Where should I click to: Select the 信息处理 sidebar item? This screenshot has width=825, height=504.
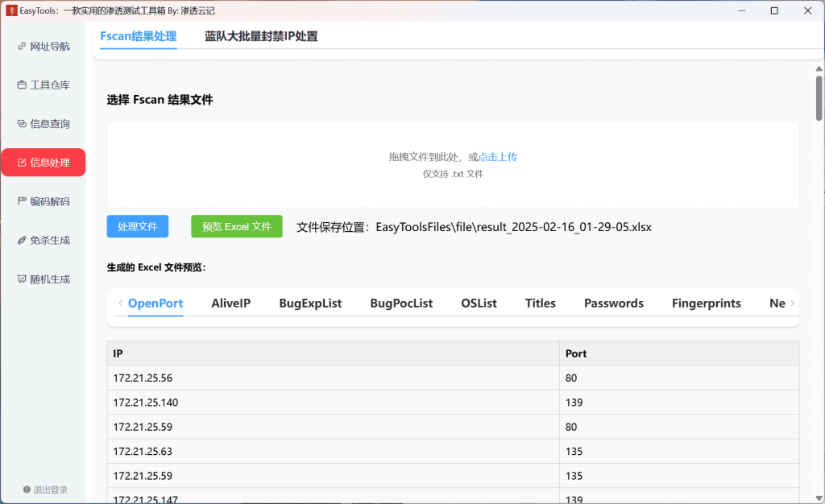44,163
